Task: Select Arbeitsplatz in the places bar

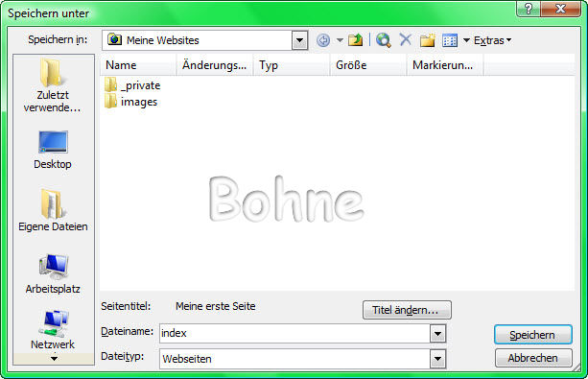Action: (53, 273)
